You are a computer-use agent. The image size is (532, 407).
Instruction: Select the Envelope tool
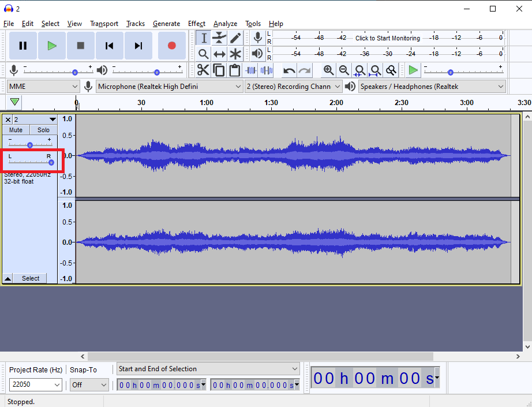point(219,38)
